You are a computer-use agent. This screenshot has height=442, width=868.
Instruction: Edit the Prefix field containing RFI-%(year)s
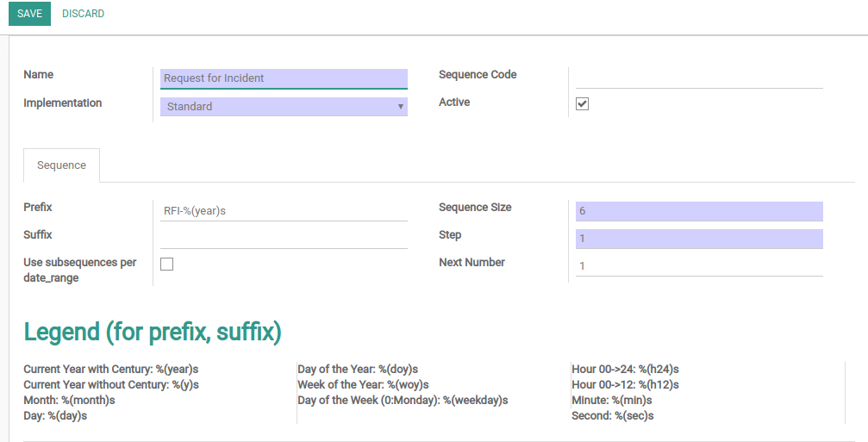pyautogui.click(x=284, y=211)
